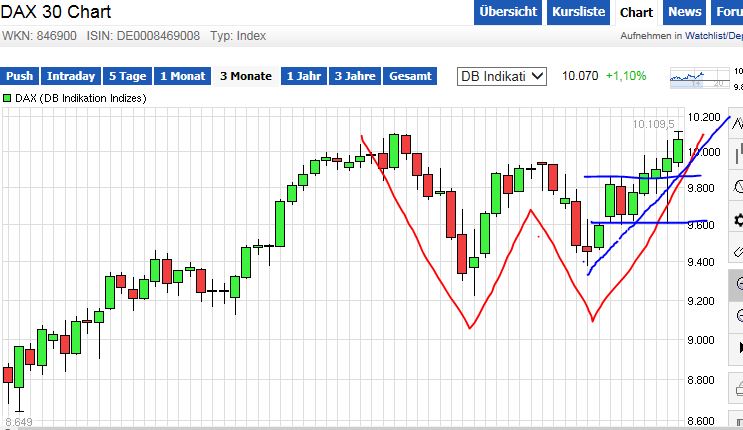
Task: Click the high value label 10.109,5
Action: tap(653, 124)
